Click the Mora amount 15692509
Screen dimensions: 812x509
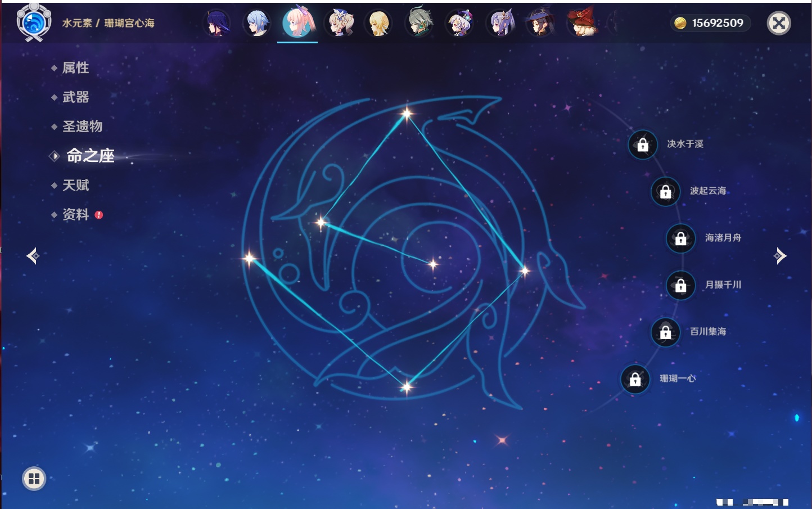718,23
